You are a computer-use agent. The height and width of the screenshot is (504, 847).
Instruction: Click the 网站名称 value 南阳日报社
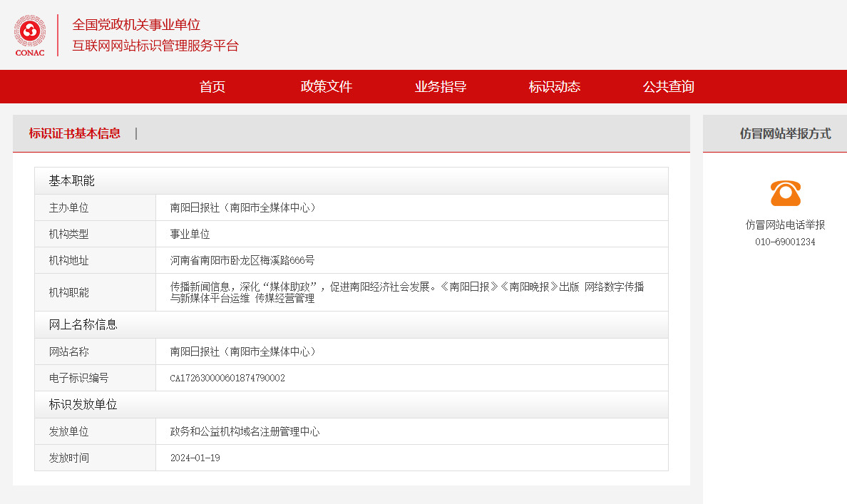tap(242, 351)
